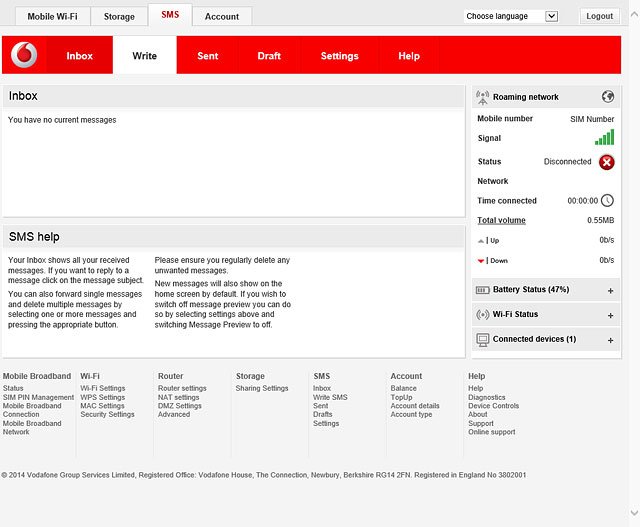Expand the Wi-Fi Status section
The height and width of the screenshot is (527, 640).
610,316
